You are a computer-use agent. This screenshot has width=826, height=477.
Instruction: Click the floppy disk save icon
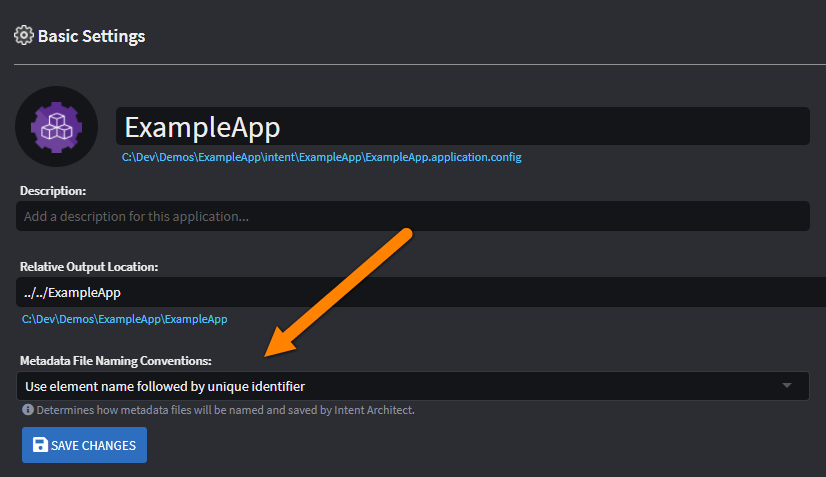pos(40,446)
